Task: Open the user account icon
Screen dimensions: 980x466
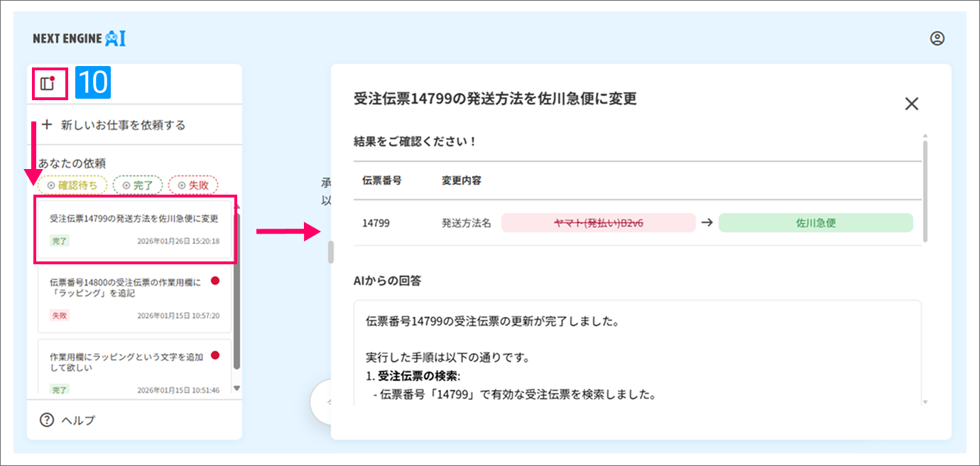Action: pyautogui.click(x=937, y=39)
